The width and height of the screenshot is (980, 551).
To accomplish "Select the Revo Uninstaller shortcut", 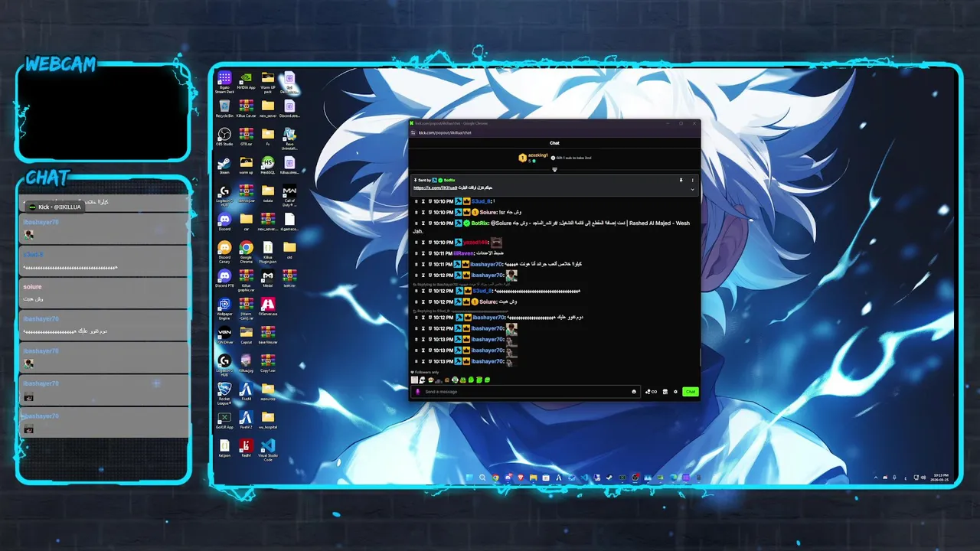I will 289,138.
